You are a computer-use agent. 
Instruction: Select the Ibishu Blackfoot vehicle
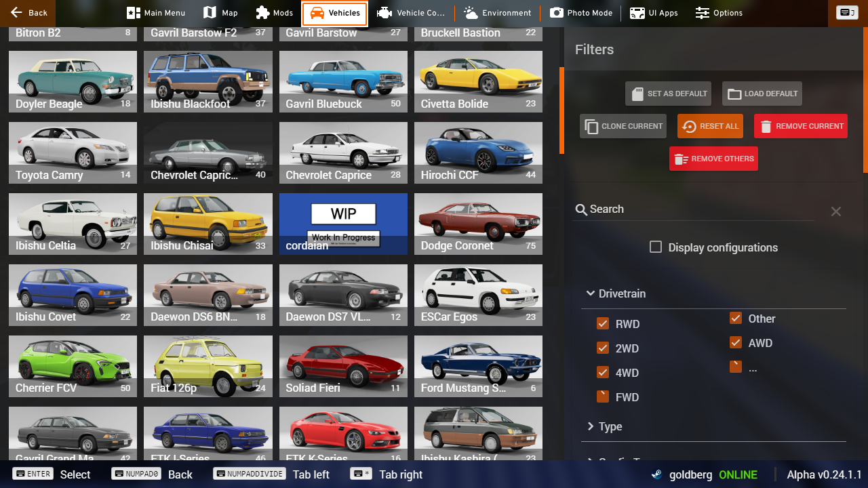[x=208, y=82]
